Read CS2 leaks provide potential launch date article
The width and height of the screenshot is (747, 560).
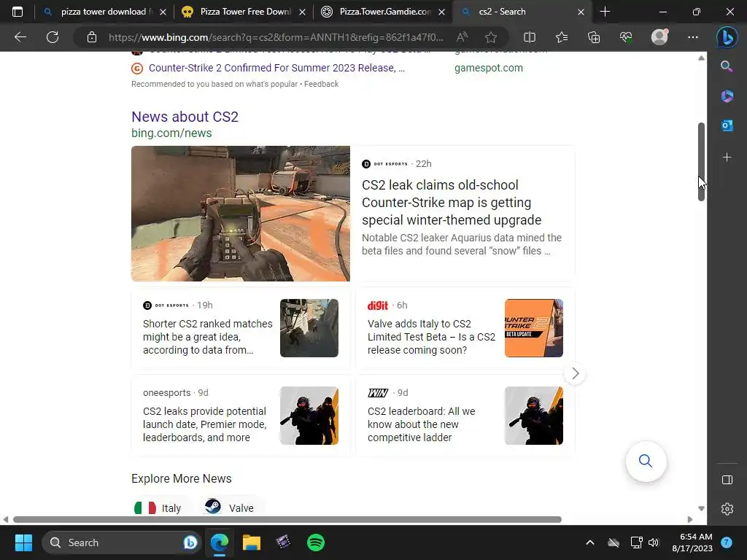click(x=205, y=425)
